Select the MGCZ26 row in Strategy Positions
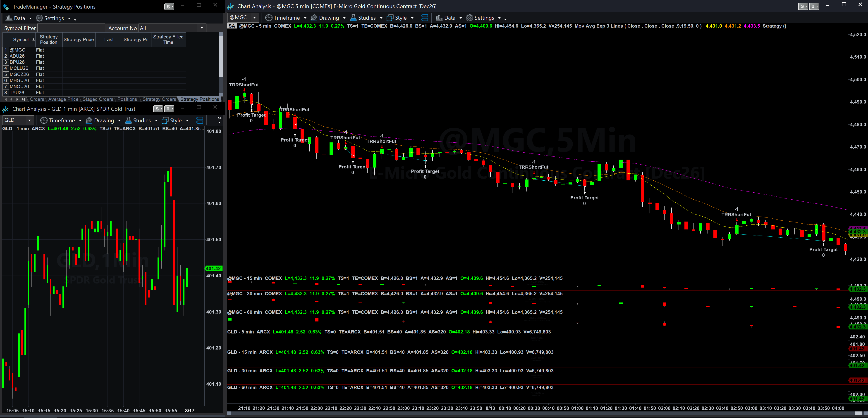 pyautogui.click(x=94, y=74)
